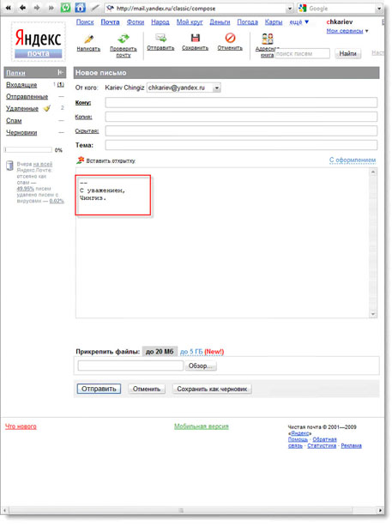Click the Отправить envelope toolbar icon
Viewport: 392px width, 532px height.
point(160,38)
